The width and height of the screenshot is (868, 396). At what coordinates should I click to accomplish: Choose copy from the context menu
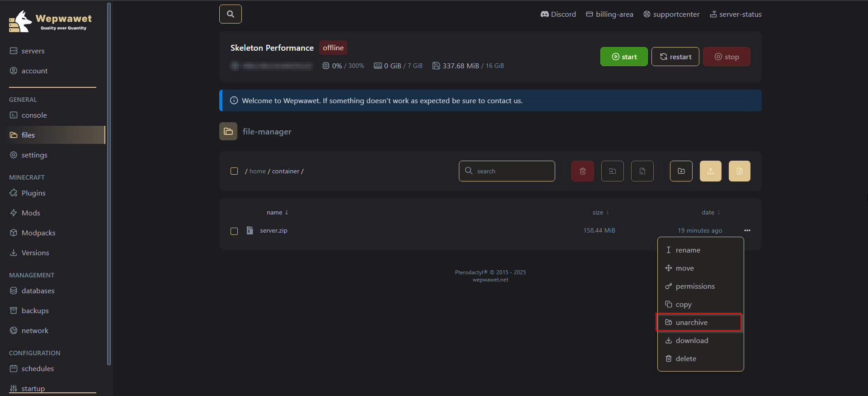(700, 304)
